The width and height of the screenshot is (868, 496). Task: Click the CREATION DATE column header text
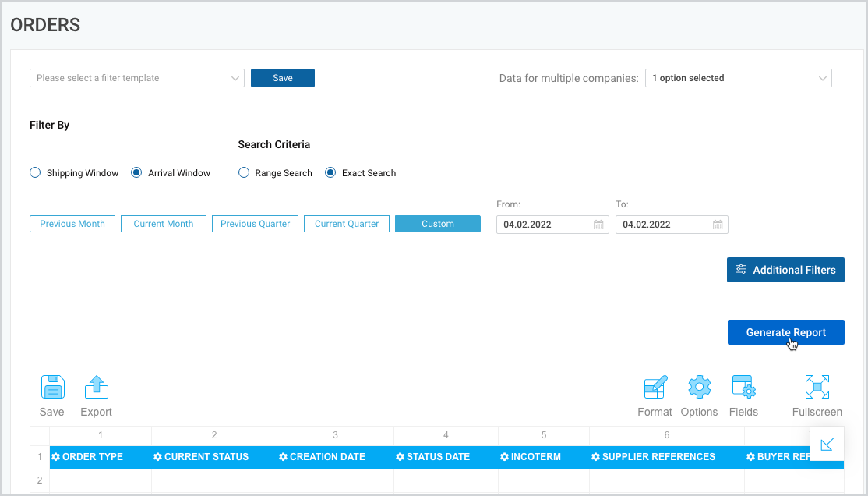pyautogui.click(x=327, y=457)
